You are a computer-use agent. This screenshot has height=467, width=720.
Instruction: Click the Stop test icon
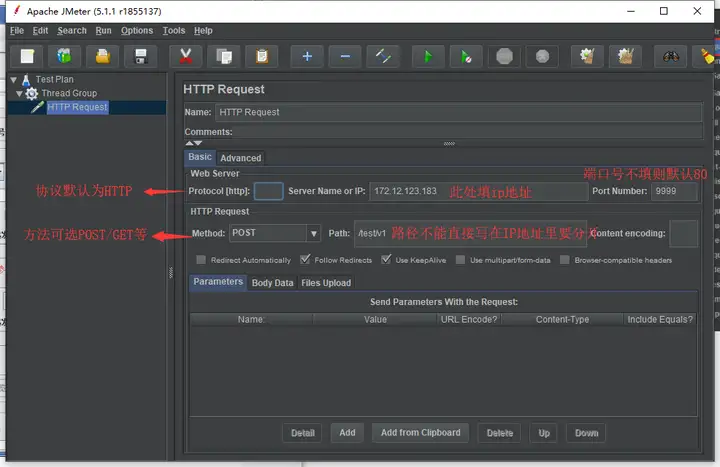[x=504, y=56]
